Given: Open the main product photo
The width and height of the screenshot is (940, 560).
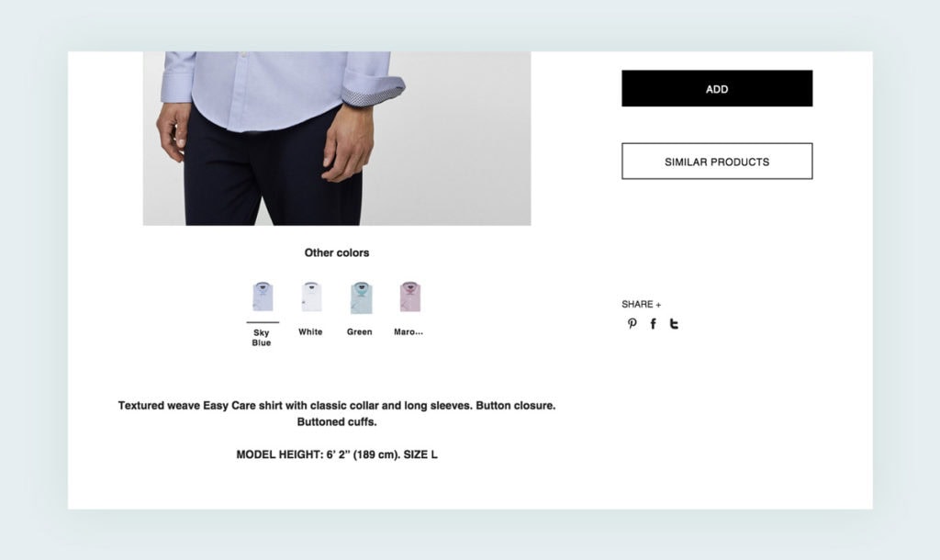Looking at the screenshot, I should point(337,139).
